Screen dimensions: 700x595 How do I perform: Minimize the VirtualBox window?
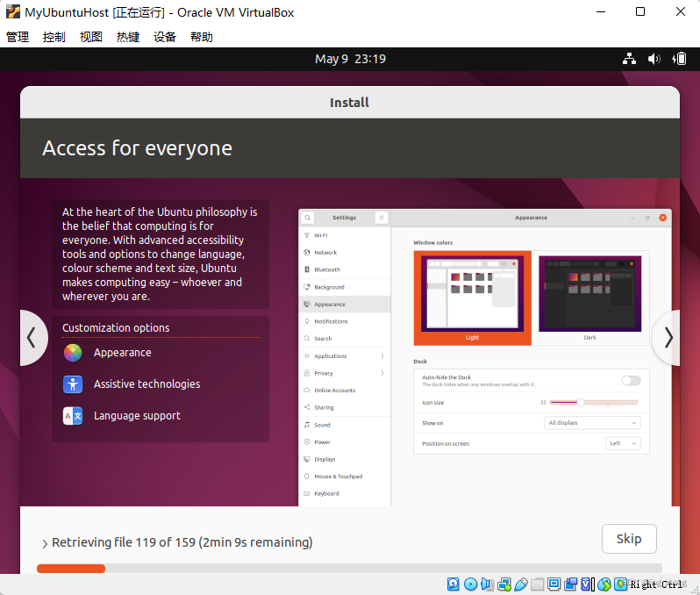[x=602, y=11]
